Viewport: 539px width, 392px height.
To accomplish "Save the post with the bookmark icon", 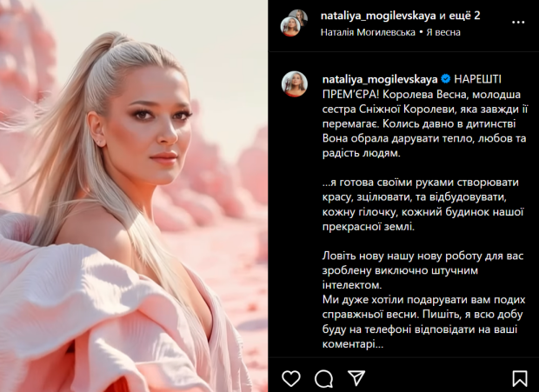I will coord(519,378).
